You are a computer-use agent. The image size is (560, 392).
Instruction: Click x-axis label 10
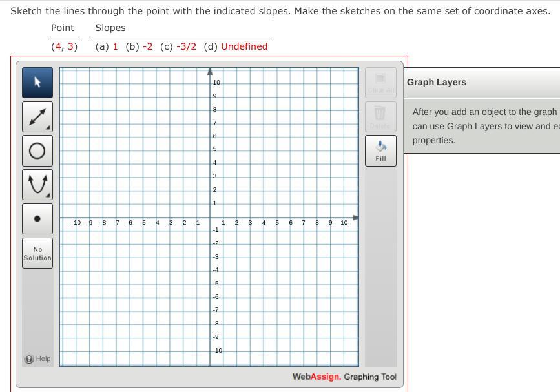(x=344, y=223)
